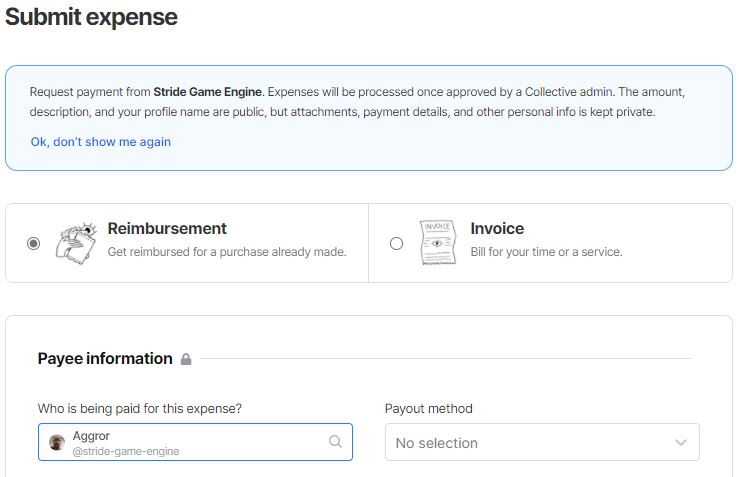Screen dimensions: 739x477
Task: Select the Invoice radio button
Action: click(397, 243)
